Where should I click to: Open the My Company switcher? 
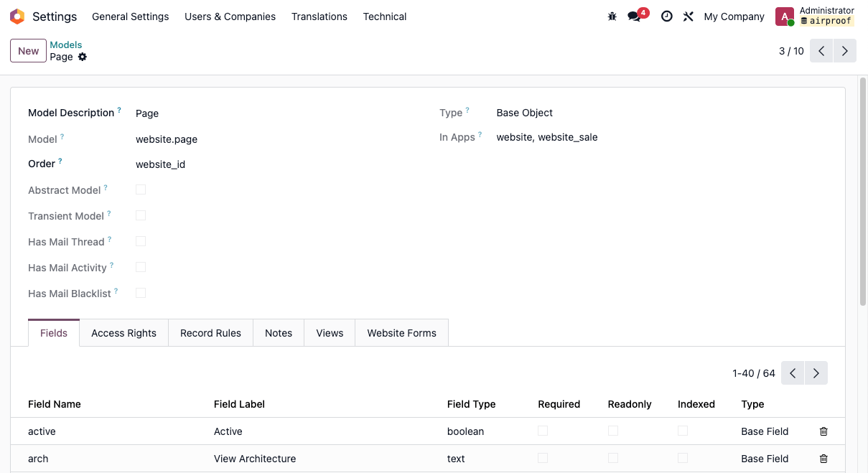point(734,16)
